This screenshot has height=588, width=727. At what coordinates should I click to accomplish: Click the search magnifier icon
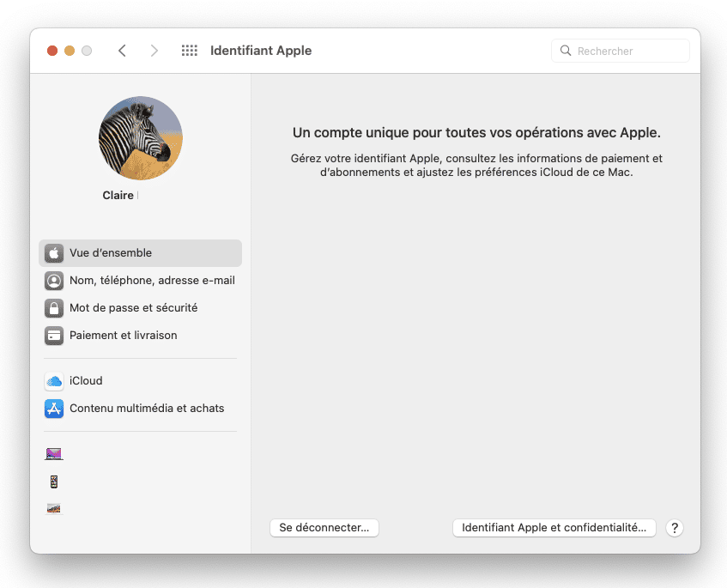coord(565,51)
